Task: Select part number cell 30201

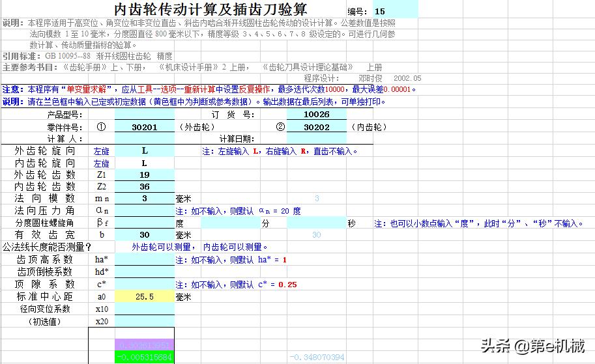Action: (145, 127)
